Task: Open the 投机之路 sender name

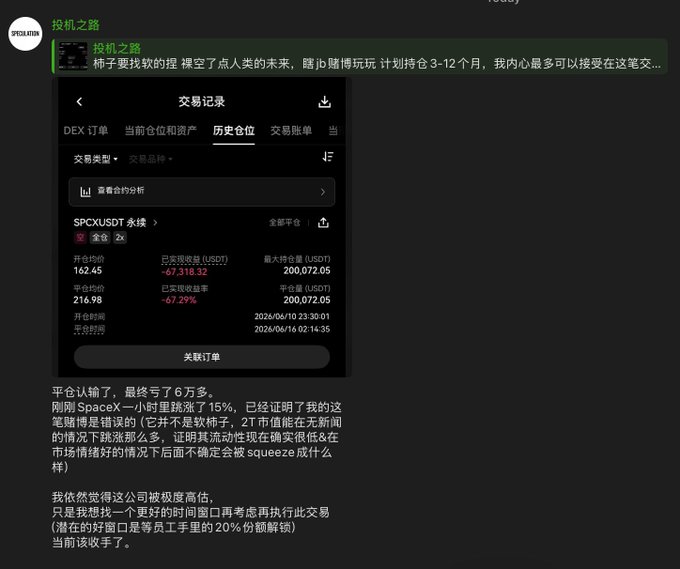Action: point(75,25)
